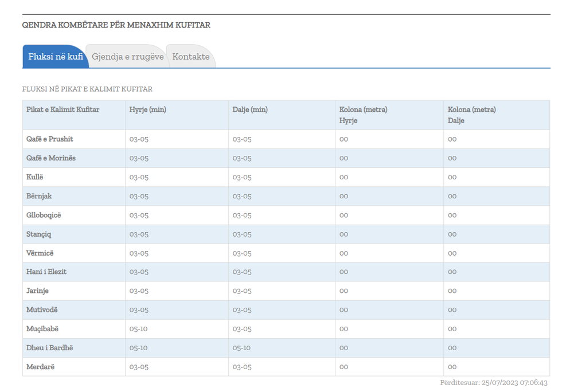Select the Qafë e Prushit row name
Image resolution: width=562 pixels, height=392 pixels.
point(50,139)
